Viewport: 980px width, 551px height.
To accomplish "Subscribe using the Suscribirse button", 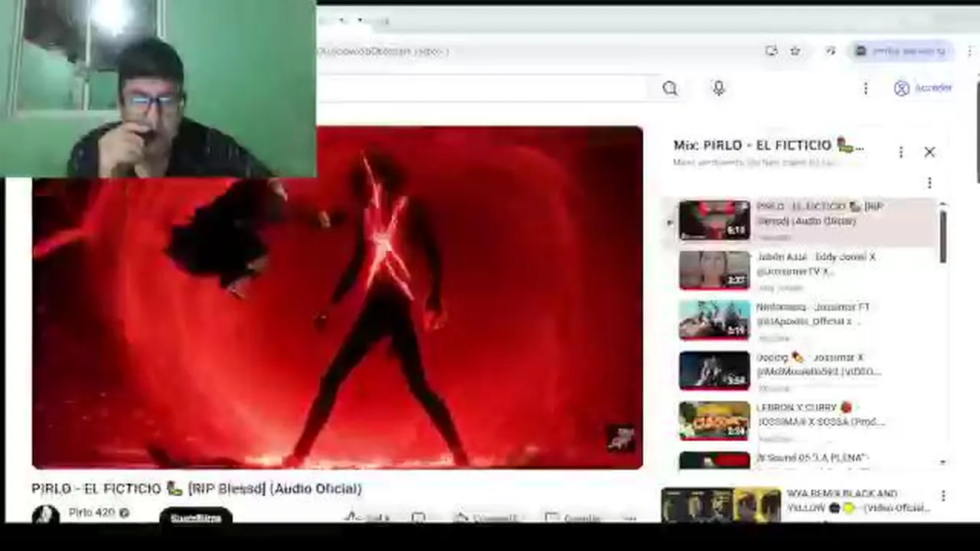I will click(196, 517).
